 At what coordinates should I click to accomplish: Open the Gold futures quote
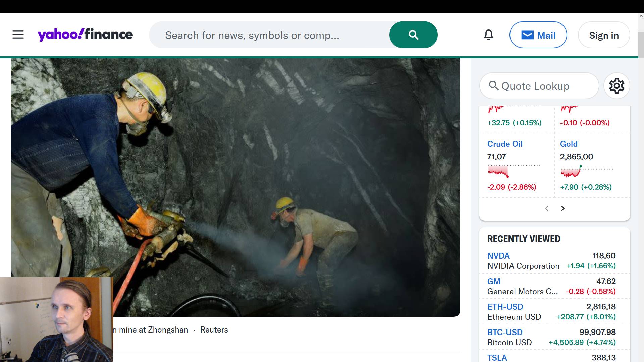pyautogui.click(x=569, y=144)
